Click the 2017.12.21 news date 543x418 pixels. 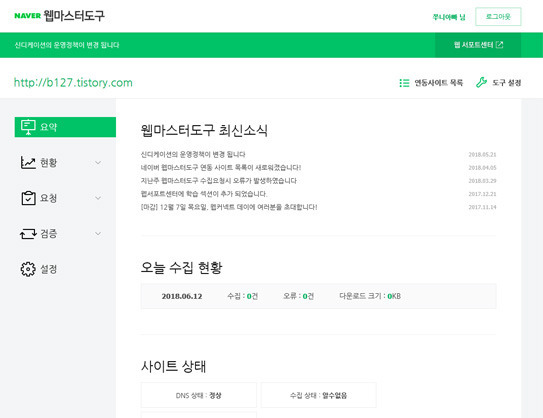coord(482,194)
